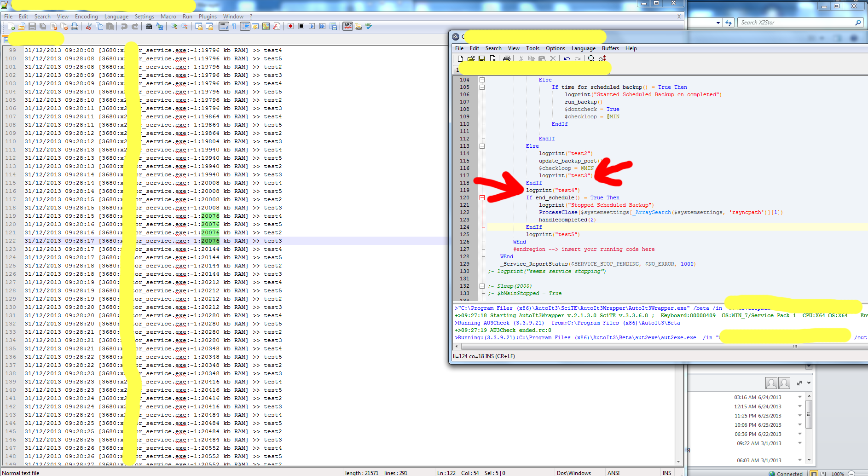Open Notepad++ Encoding menu
The image size is (868, 476).
pos(87,17)
